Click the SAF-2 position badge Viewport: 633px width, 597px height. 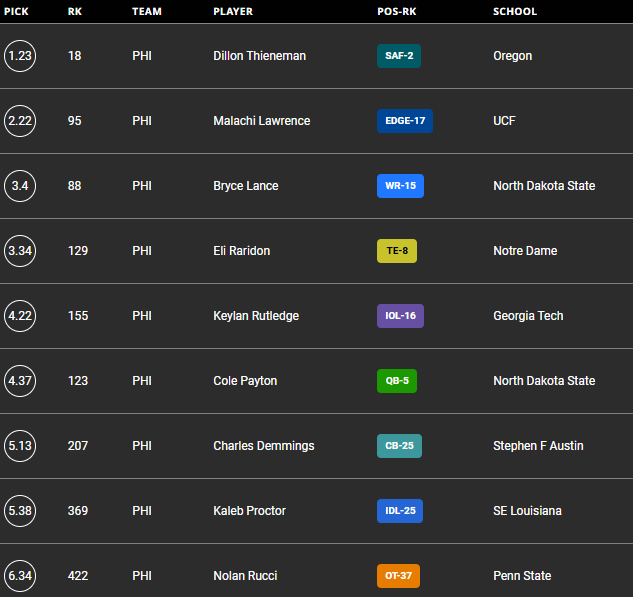tap(399, 56)
